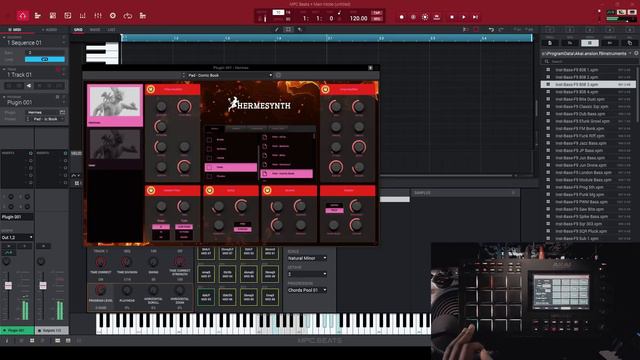Select the highlighted Pads category in Hermesynth

click(231, 167)
